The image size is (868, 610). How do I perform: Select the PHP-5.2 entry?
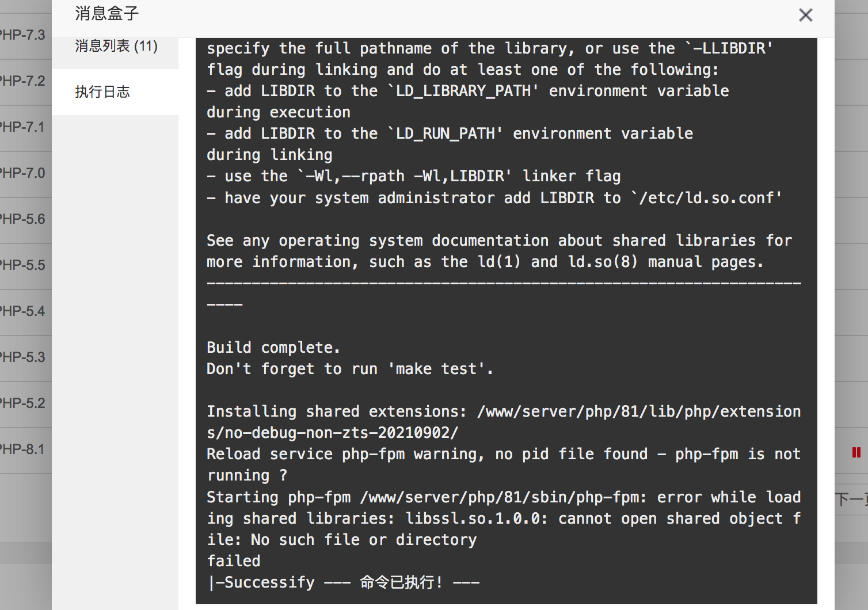click(22, 403)
